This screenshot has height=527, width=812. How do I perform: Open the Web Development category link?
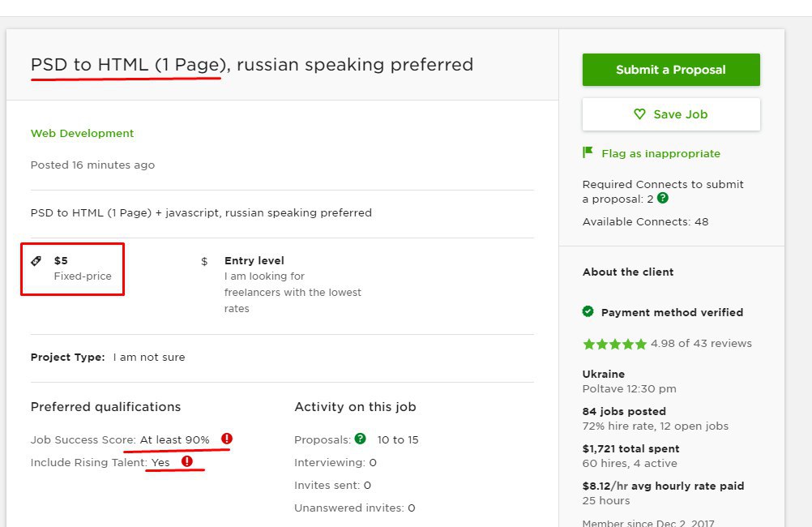click(x=82, y=133)
